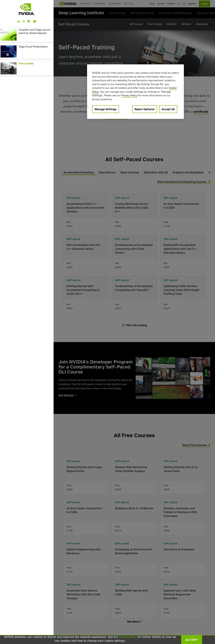Select the Data Science tab

[x=107, y=173]
